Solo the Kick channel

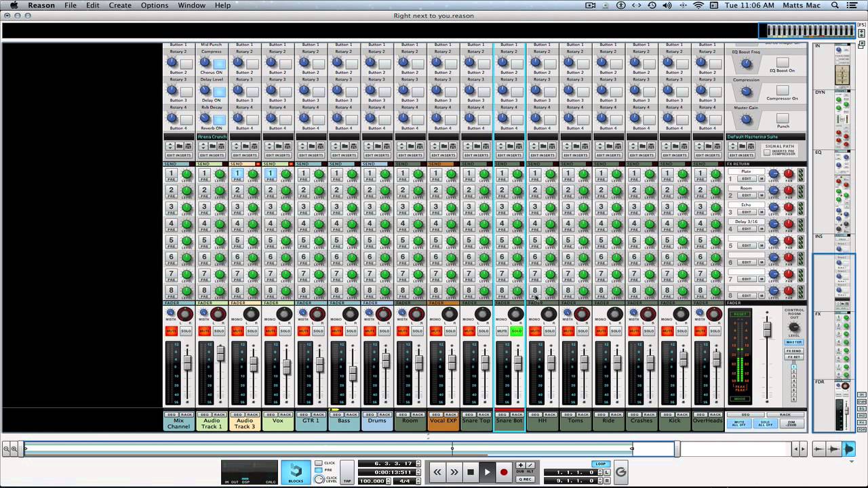pyautogui.click(x=682, y=331)
